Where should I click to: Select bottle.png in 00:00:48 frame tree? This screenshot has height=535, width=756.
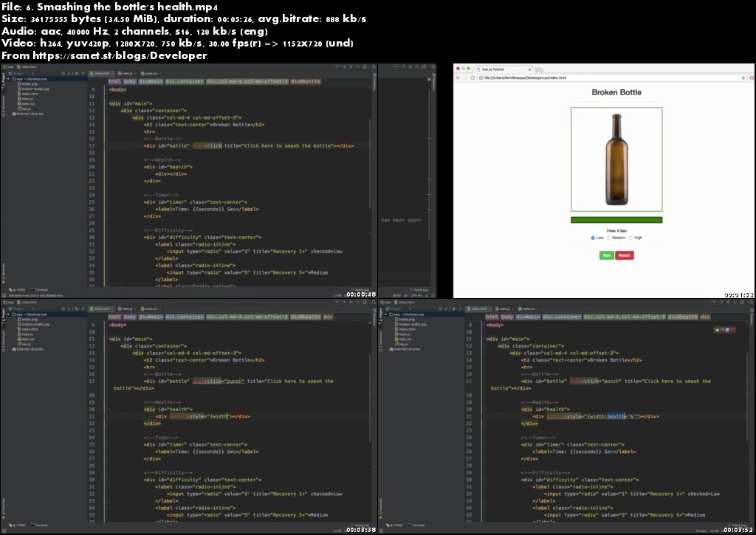pos(28,84)
